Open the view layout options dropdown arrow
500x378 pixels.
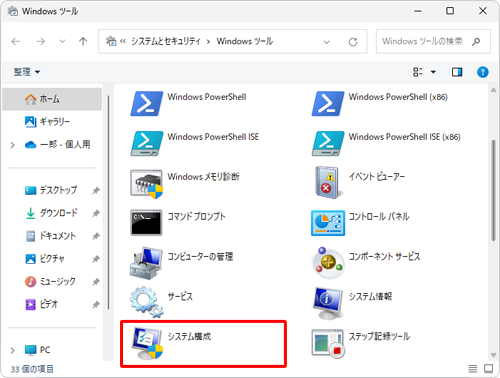tap(433, 72)
